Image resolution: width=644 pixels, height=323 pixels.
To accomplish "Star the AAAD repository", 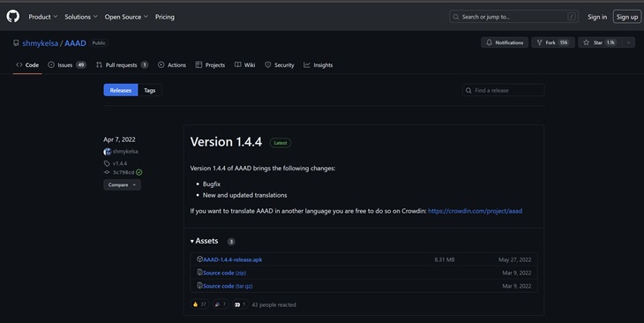I will tap(600, 42).
